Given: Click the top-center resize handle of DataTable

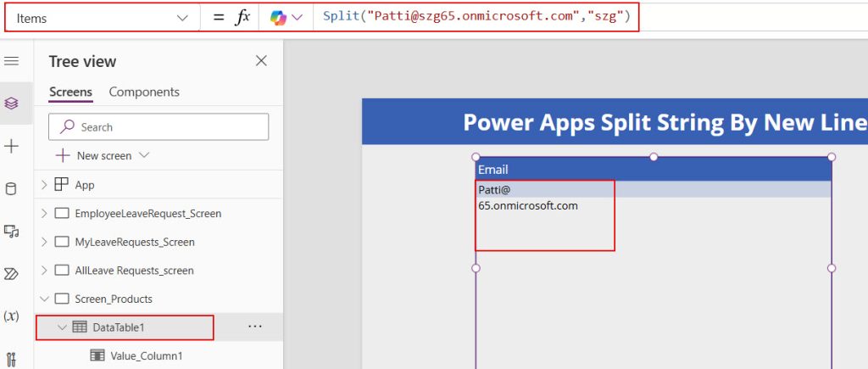Looking at the screenshot, I should click(654, 157).
